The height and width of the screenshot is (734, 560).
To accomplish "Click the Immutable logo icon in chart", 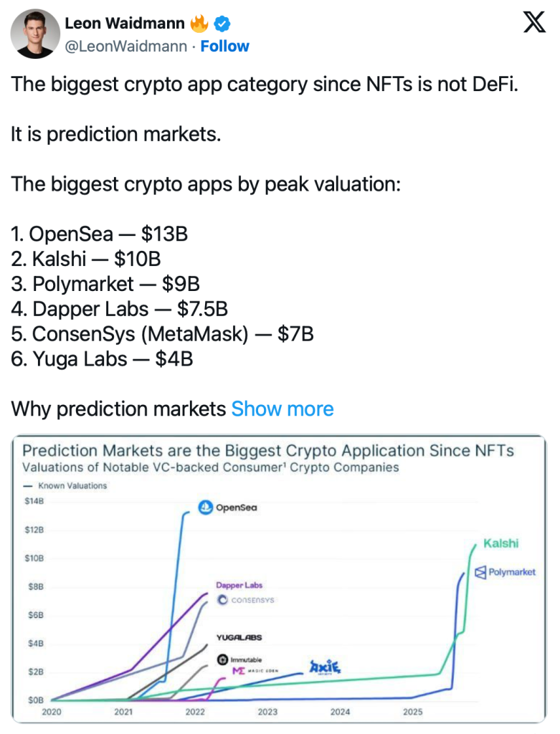I will coord(222,659).
